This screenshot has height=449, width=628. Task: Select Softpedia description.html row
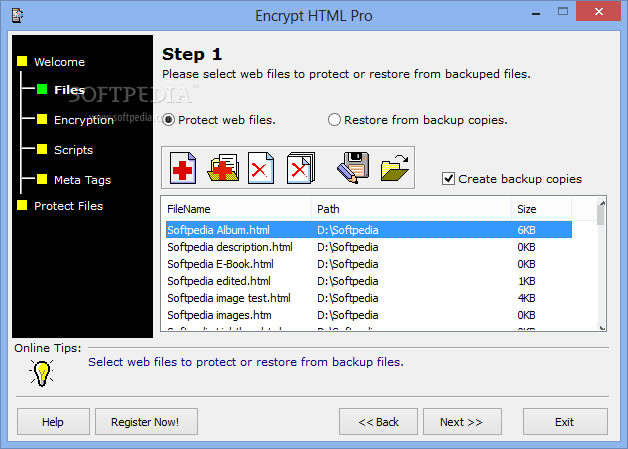368,247
